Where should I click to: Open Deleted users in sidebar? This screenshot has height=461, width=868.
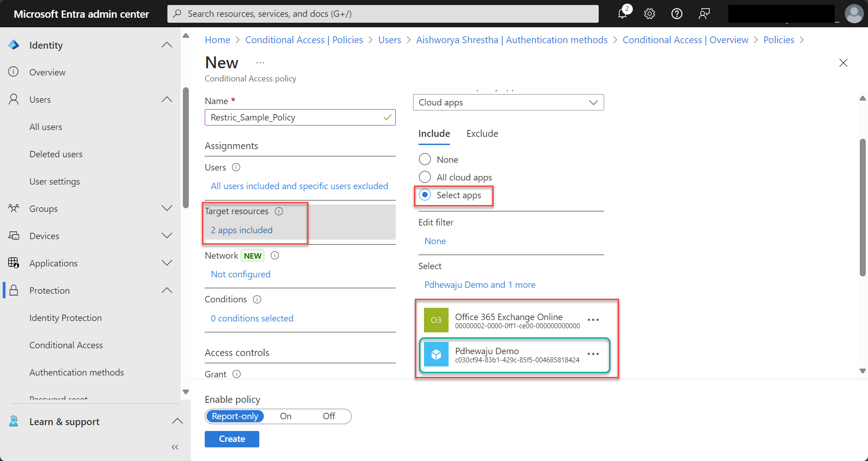(56, 154)
